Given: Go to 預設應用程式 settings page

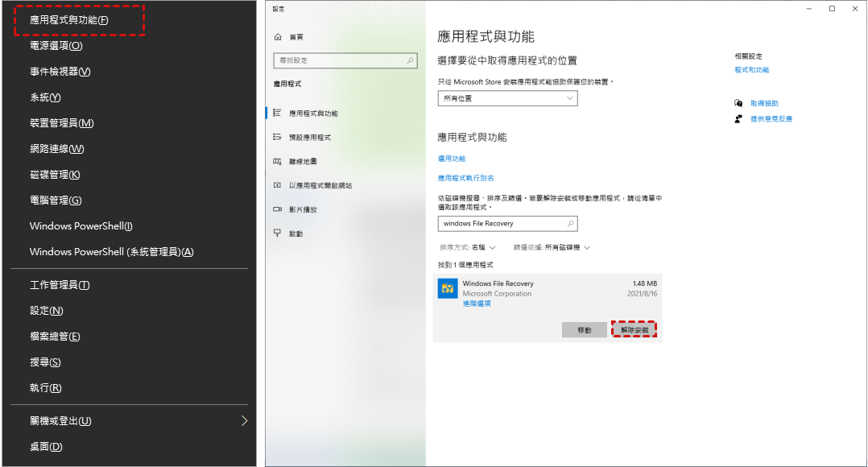Looking at the screenshot, I should [x=310, y=137].
